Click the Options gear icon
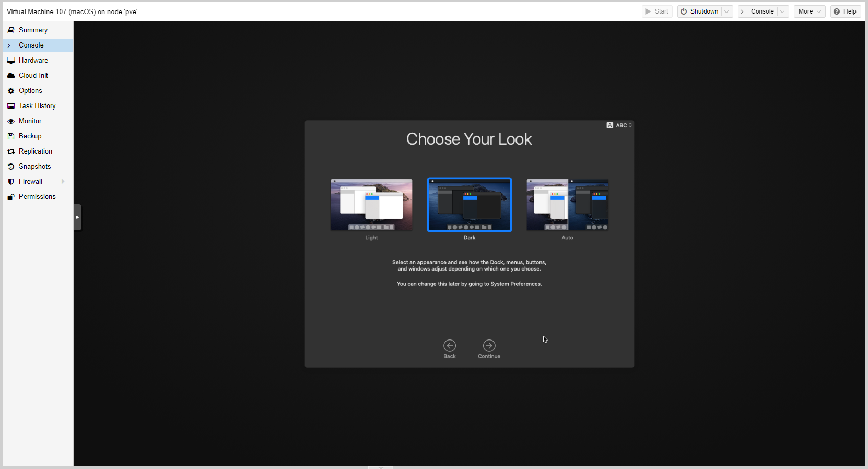This screenshot has height=469, width=868. click(11, 91)
